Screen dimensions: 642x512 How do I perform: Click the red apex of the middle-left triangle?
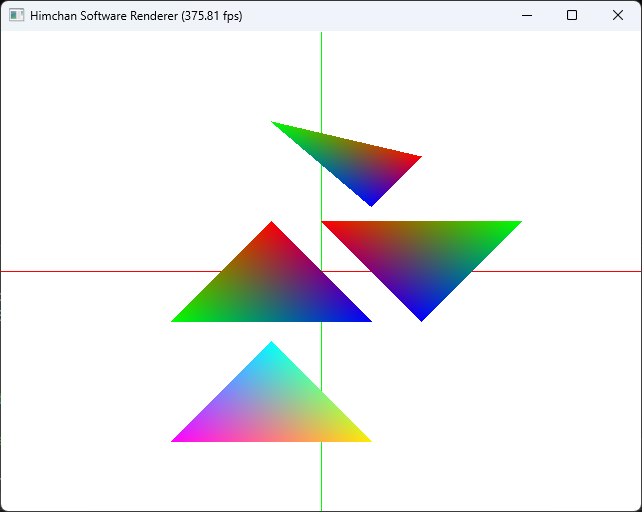271,226
